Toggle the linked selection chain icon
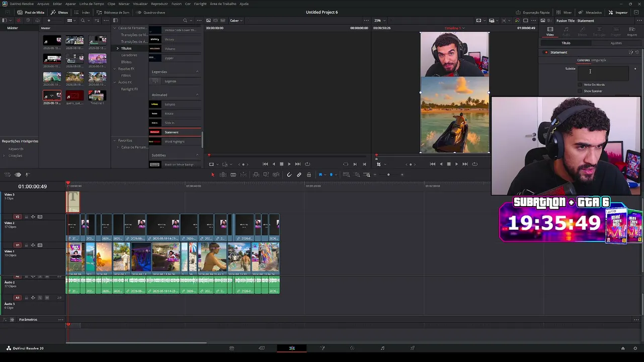This screenshot has width=644, height=362. (299, 174)
